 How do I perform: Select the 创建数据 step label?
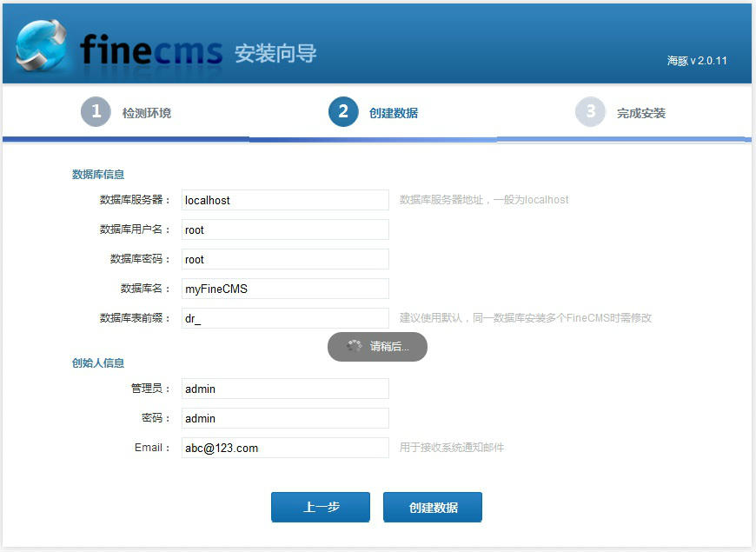394,113
